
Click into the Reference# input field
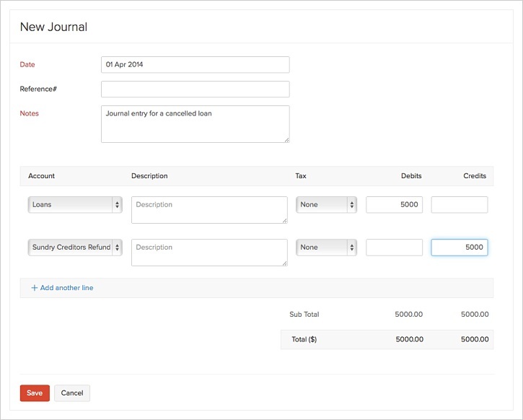click(195, 89)
